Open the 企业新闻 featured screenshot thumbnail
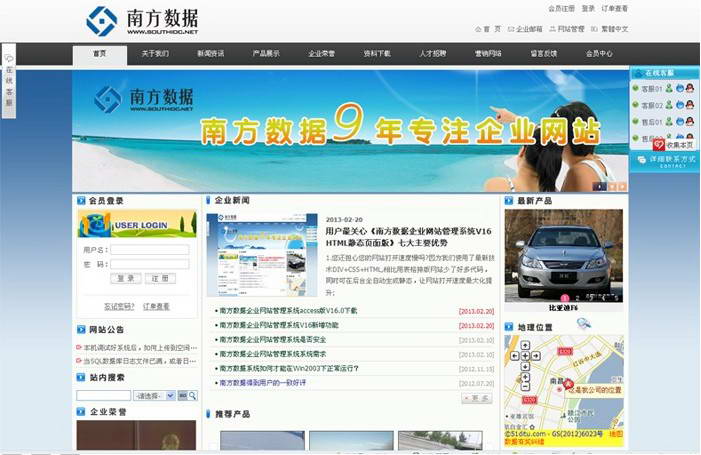Viewport: 701px width, 455px height. [x=262, y=255]
